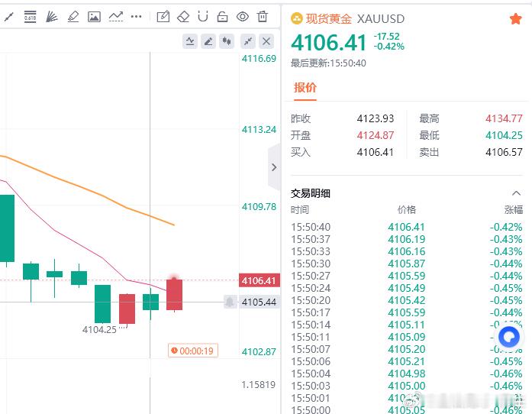
Task: Select the Fibonacci 0.618 retracement tool
Action: pos(31,16)
